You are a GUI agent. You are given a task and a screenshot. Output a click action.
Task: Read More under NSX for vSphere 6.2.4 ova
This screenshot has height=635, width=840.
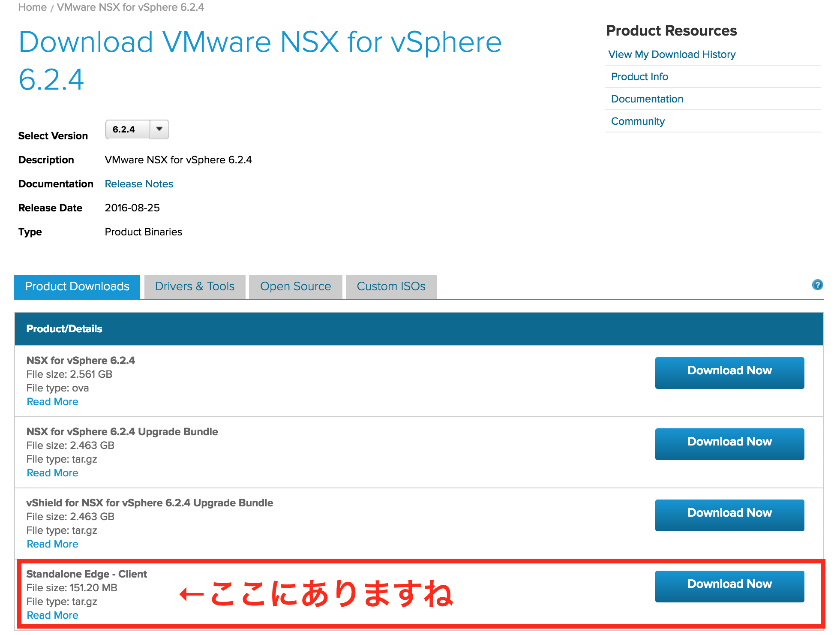point(52,402)
